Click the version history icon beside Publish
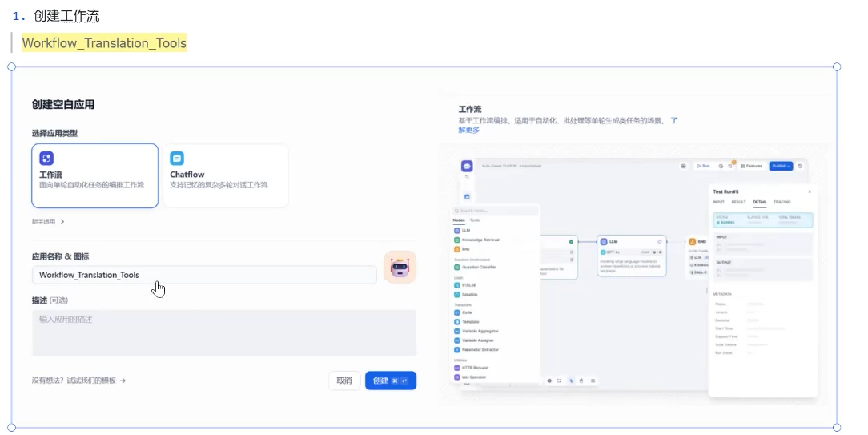This screenshot has height=435, width=868. pos(800,167)
